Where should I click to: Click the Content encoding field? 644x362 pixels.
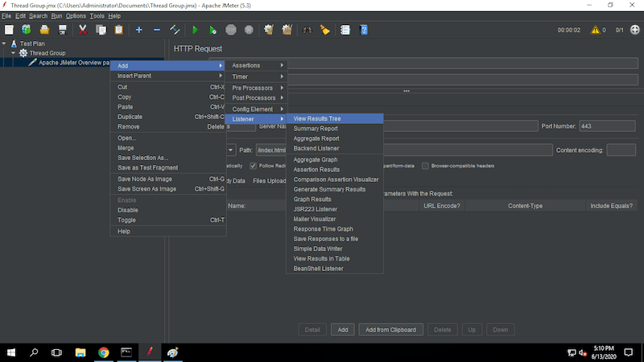[621, 150]
